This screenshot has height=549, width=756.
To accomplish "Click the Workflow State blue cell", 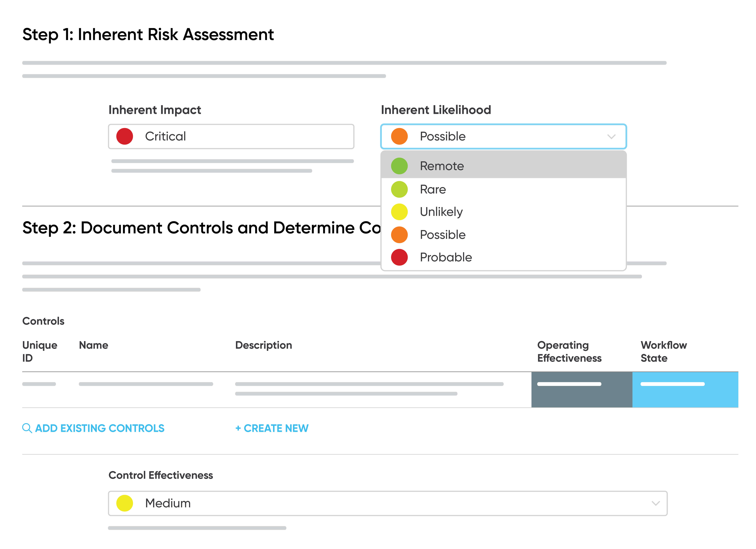I will 685,390.
